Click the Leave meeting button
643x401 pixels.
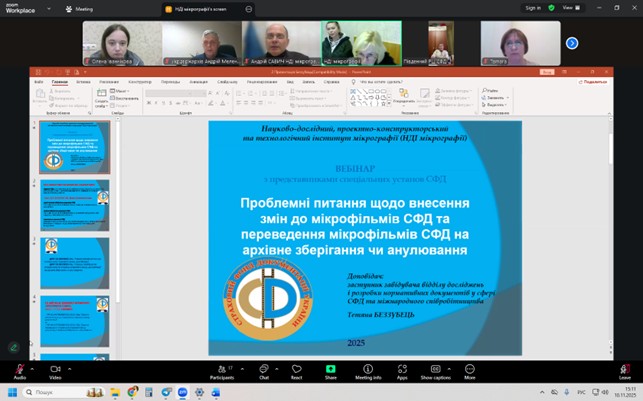tap(625, 370)
